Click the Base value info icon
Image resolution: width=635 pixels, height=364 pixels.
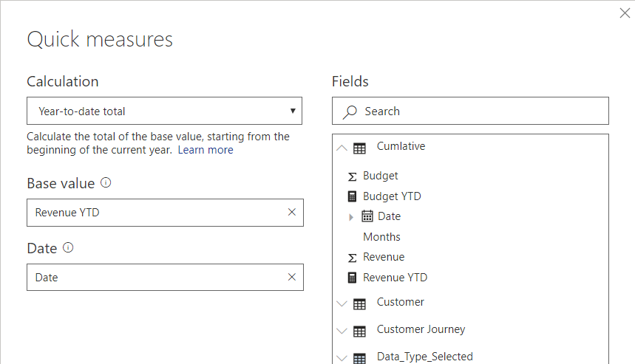[106, 183]
